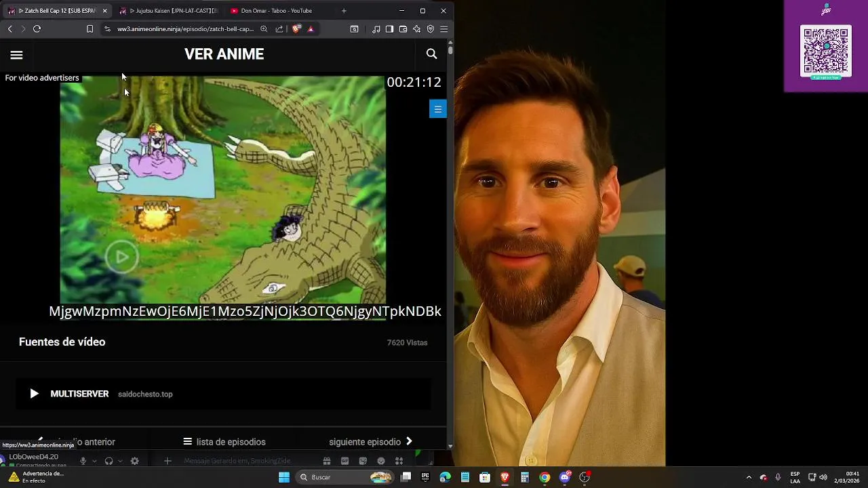868x488 pixels.
Task: Open Epic Games Launcher from taskbar
Action: pos(425,477)
